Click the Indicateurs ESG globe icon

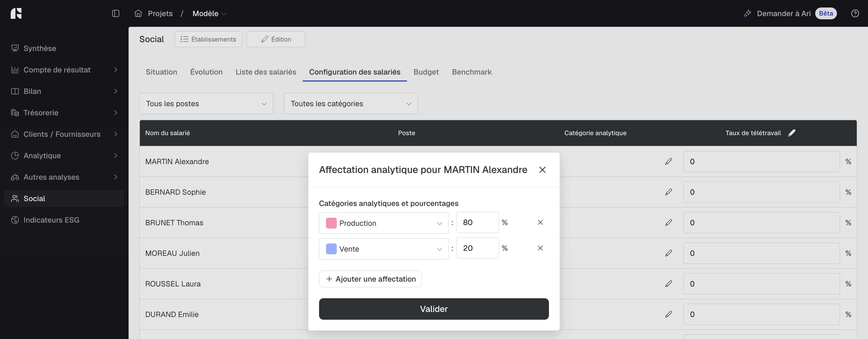(x=15, y=220)
